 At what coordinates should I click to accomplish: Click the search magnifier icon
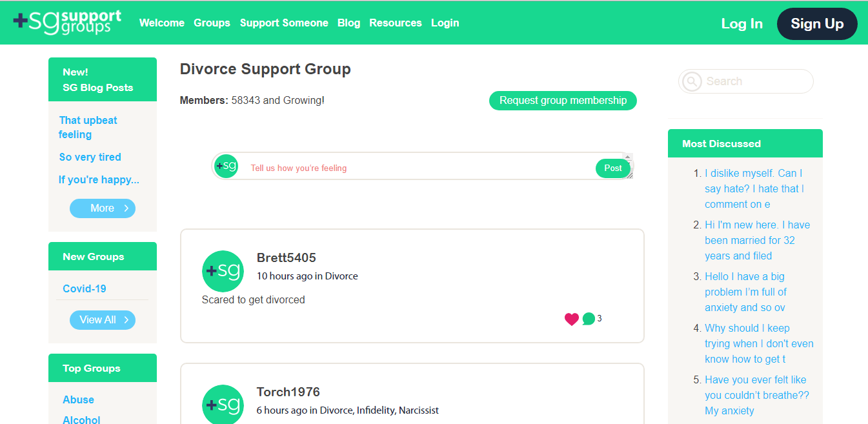[692, 81]
